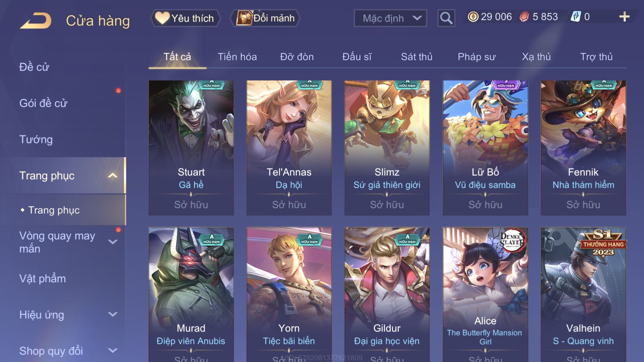
Task: Open the Mặc định sort dropdown
Action: (x=390, y=18)
